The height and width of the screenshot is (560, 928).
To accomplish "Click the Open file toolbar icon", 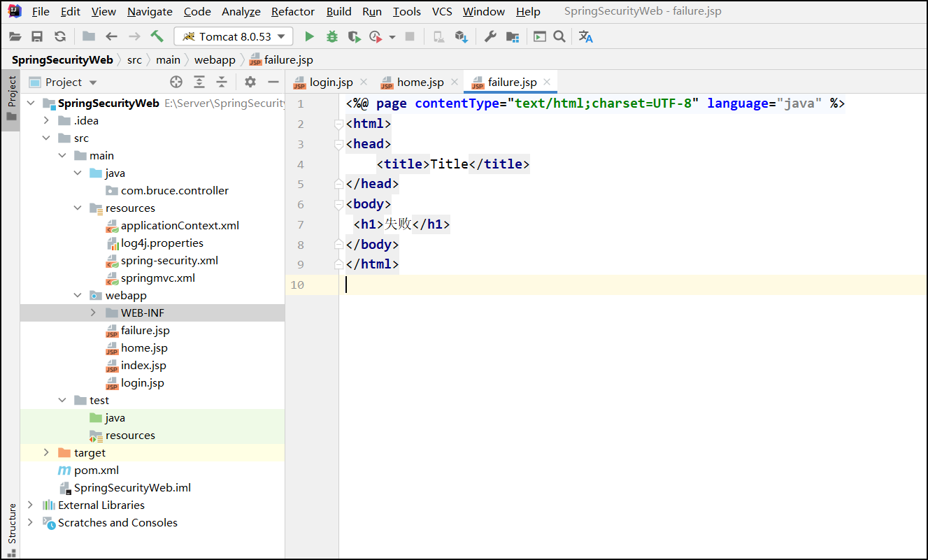I will click(x=15, y=36).
